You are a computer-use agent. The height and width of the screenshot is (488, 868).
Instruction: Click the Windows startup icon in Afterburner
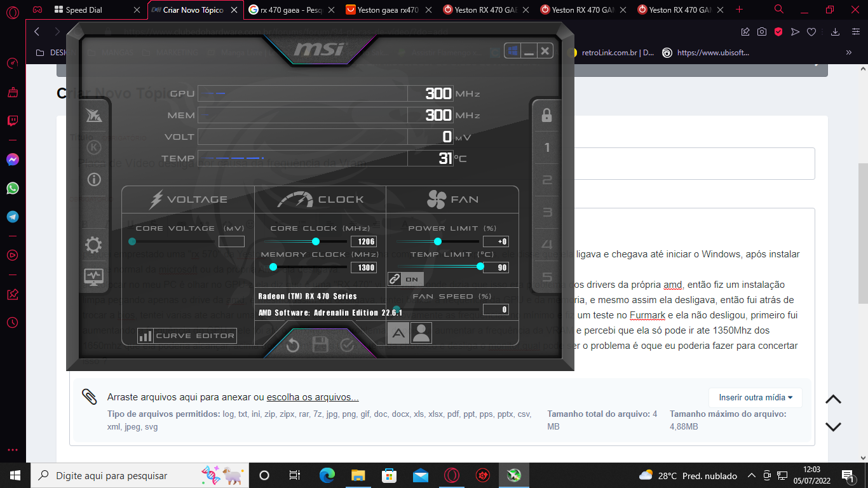pyautogui.click(x=512, y=51)
